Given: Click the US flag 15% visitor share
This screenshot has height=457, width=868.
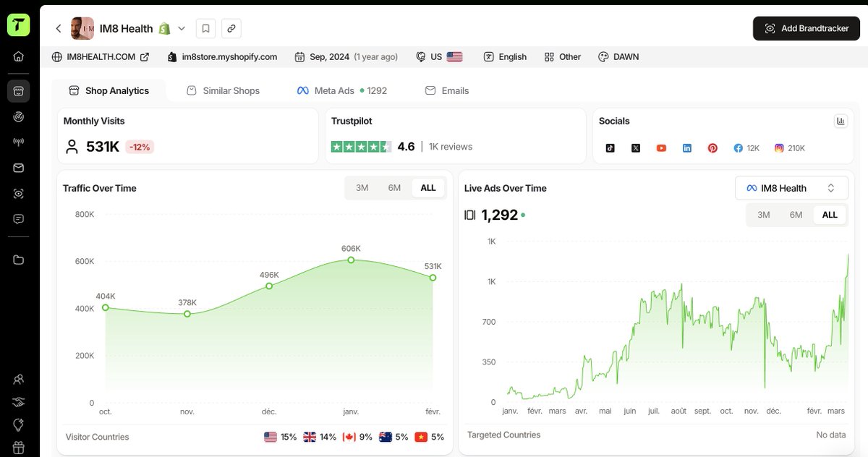Looking at the screenshot, I should tap(281, 437).
